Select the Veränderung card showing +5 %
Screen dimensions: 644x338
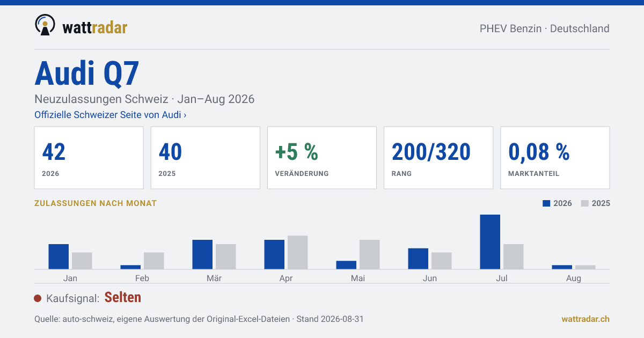coord(322,158)
